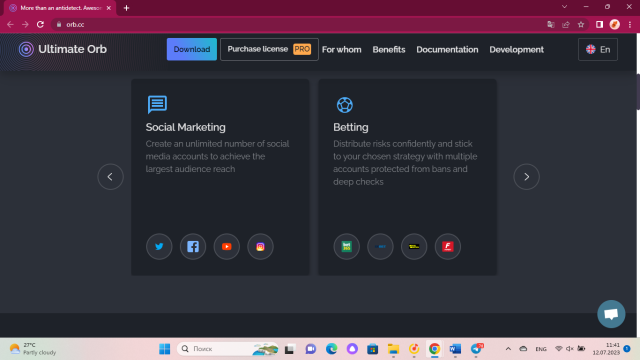Open Microsoft Edge from the taskbar
The width and height of the screenshot is (640, 360).
click(x=331, y=349)
